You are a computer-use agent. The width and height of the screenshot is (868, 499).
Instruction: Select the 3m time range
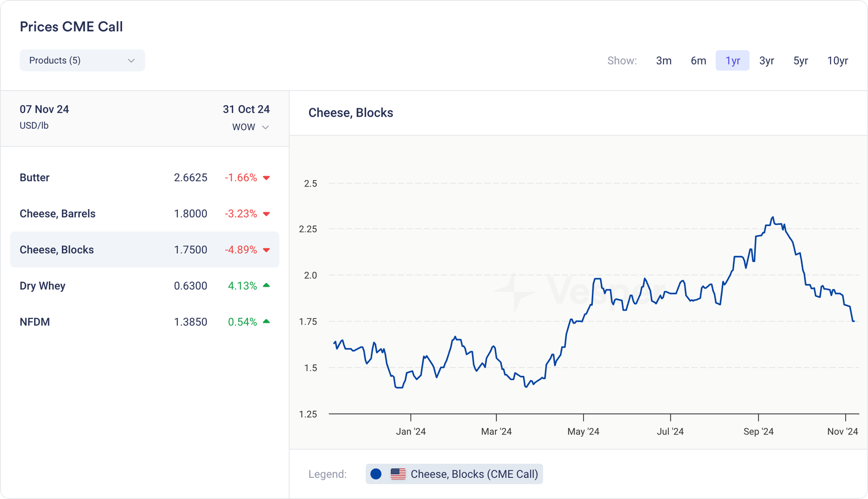point(663,61)
